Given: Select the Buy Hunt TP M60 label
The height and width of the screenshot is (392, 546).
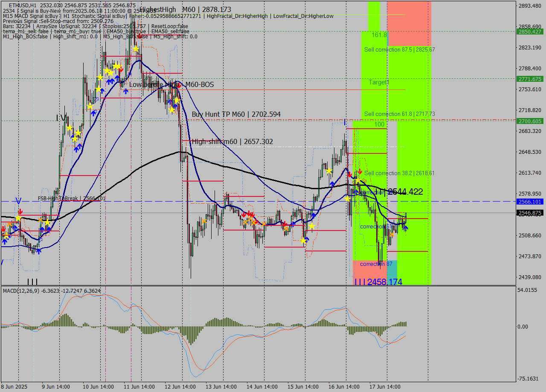Looking at the screenshot, I should coord(236,114).
